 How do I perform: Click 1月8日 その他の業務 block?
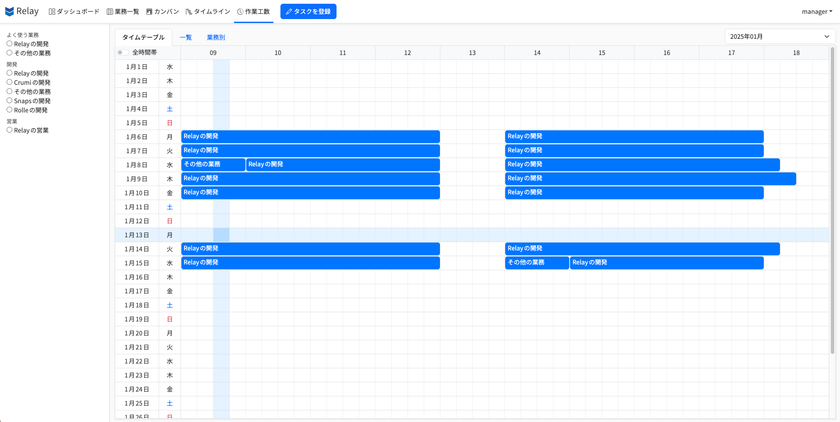pyautogui.click(x=213, y=164)
